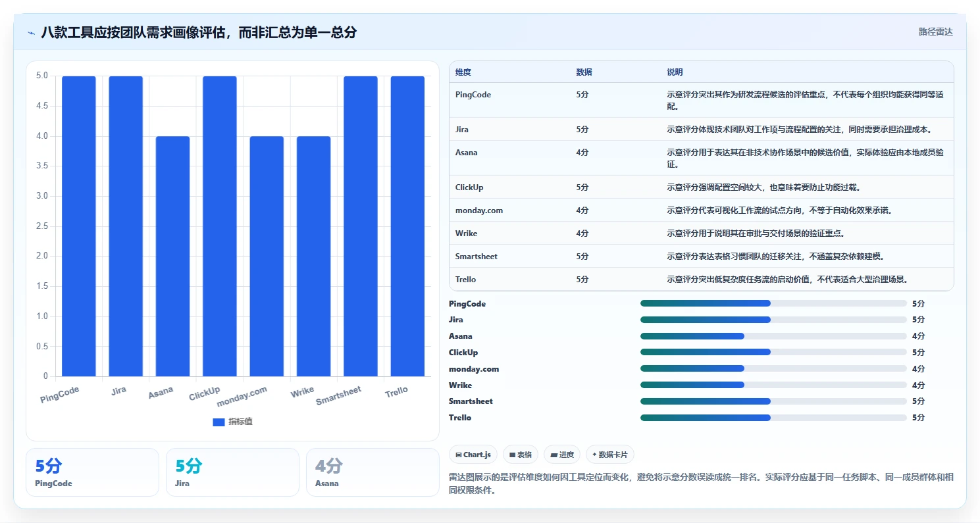Click the lightning icon beside the title
The height and width of the screenshot is (523, 980).
[x=32, y=33]
